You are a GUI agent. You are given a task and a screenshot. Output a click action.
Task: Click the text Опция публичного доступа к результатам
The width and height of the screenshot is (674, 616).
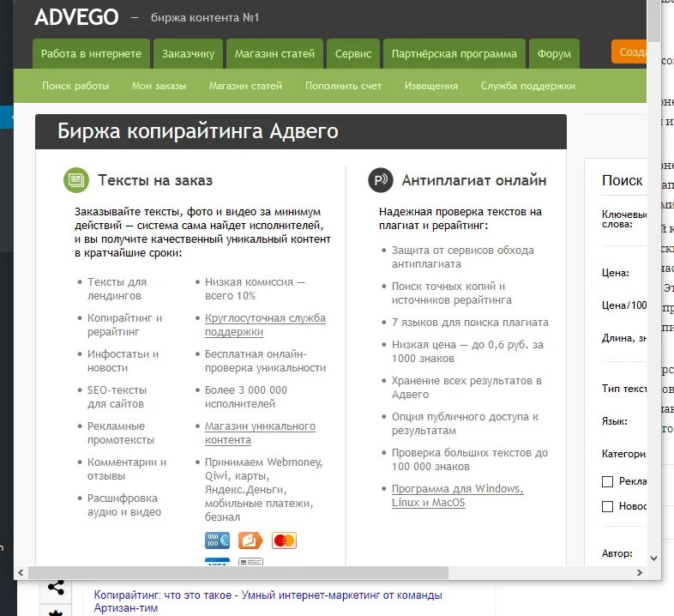coord(465,423)
